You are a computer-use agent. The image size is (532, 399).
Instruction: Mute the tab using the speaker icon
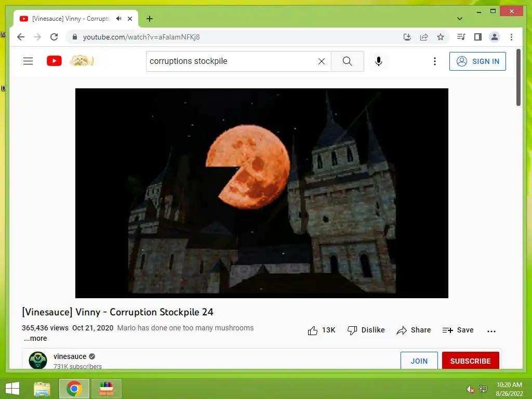point(119,19)
